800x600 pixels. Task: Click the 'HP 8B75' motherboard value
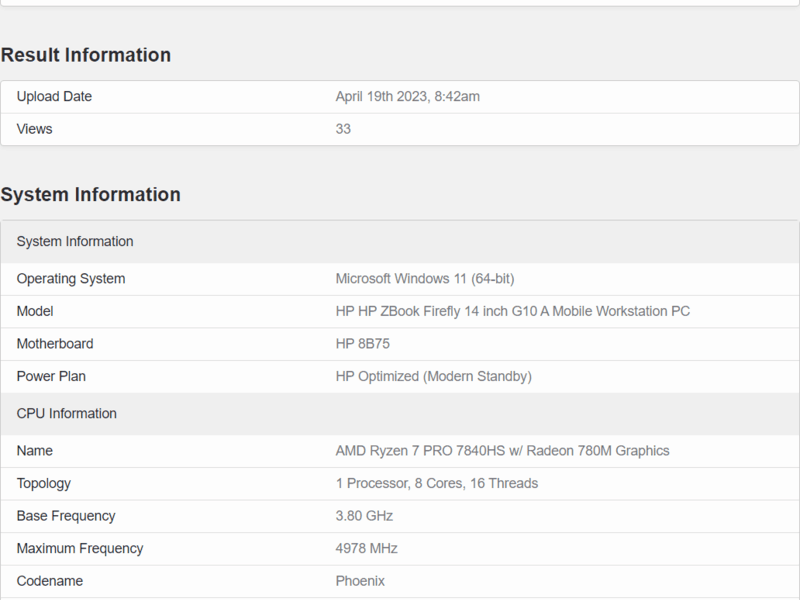click(x=363, y=344)
